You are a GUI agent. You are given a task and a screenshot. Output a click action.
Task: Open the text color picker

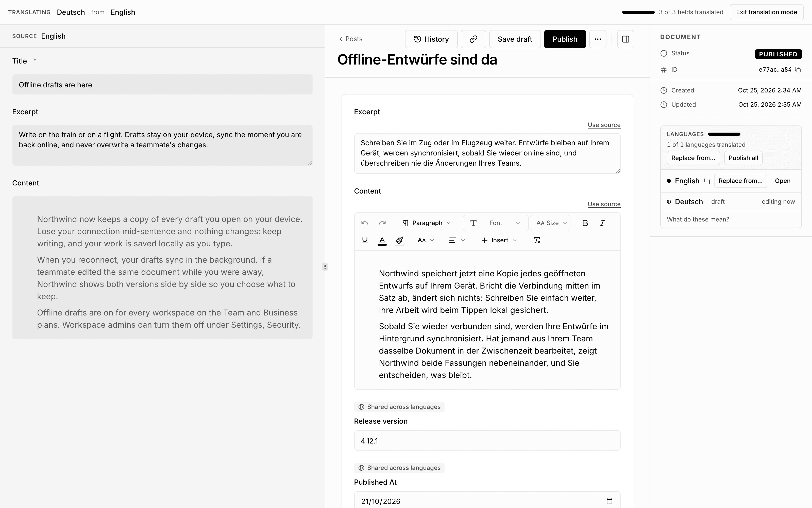point(382,240)
